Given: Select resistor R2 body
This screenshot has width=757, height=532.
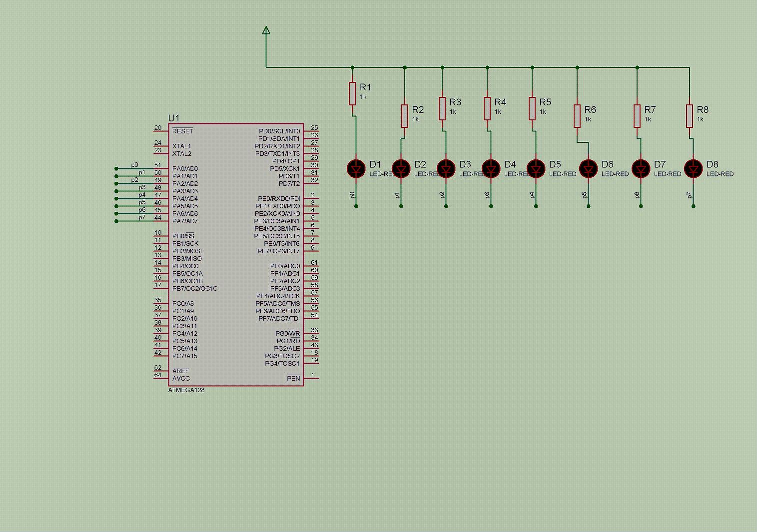Looking at the screenshot, I should tap(405, 116).
